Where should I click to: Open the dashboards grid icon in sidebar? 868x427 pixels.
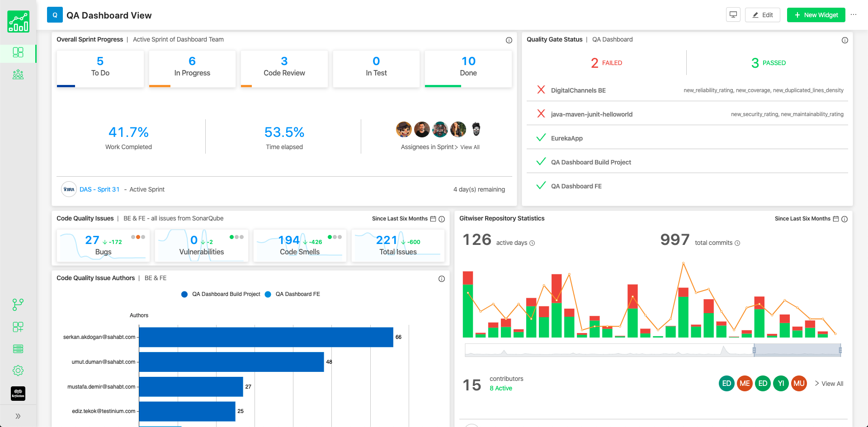(x=18, y=52)
